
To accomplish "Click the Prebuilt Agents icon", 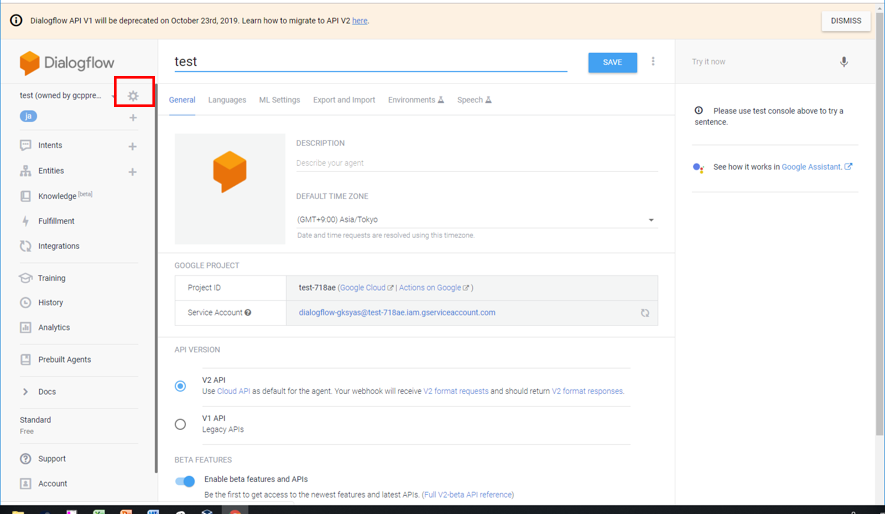I will tap(25, 359).
